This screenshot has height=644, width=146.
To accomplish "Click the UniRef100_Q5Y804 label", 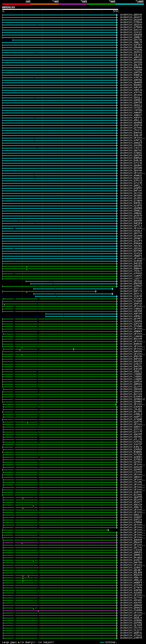I will click(131, 281).
